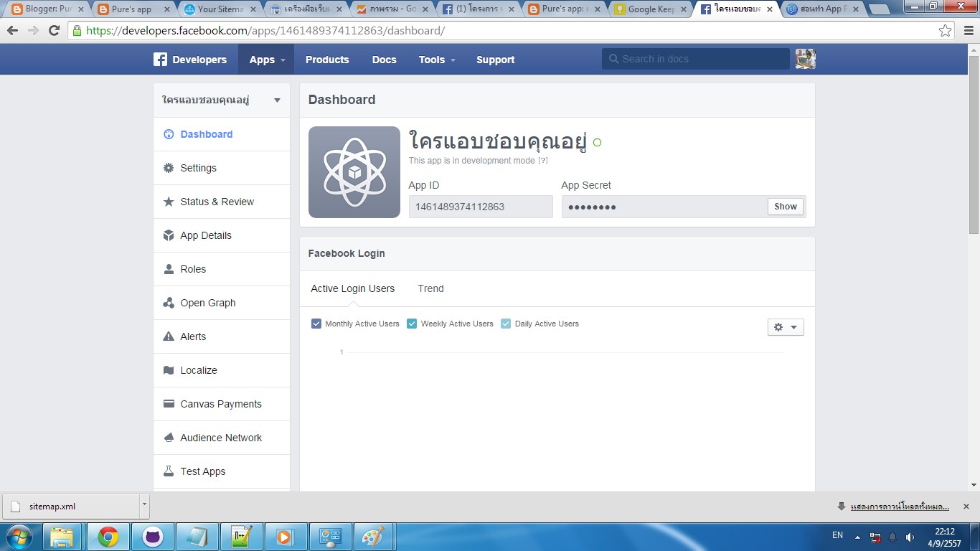Open the Status & Review link
Image resolution: width=980 pixels, height=551 pixels.
217,202
